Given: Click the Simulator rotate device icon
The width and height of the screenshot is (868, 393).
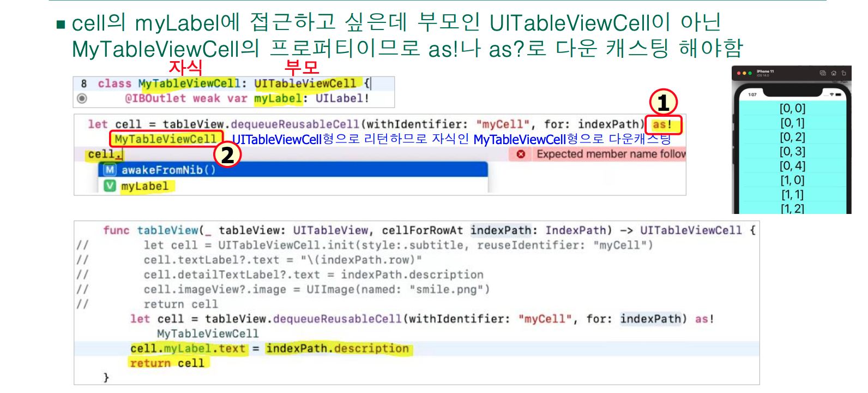Looking at the screenshot, I should tap(843, 73).
